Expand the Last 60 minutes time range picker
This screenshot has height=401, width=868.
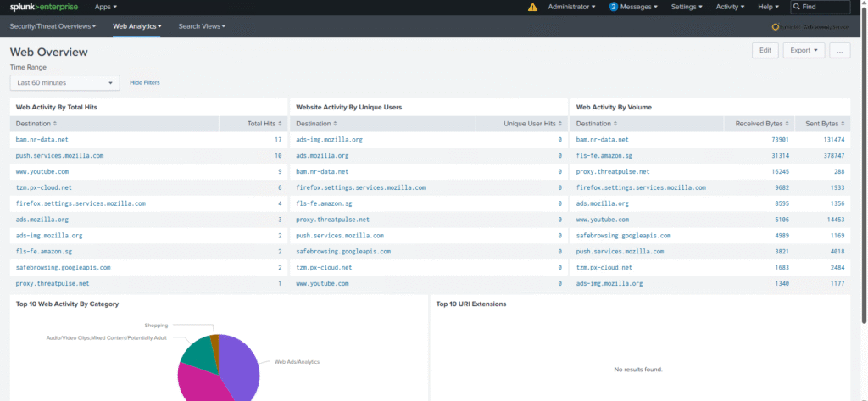coord(65,82)
